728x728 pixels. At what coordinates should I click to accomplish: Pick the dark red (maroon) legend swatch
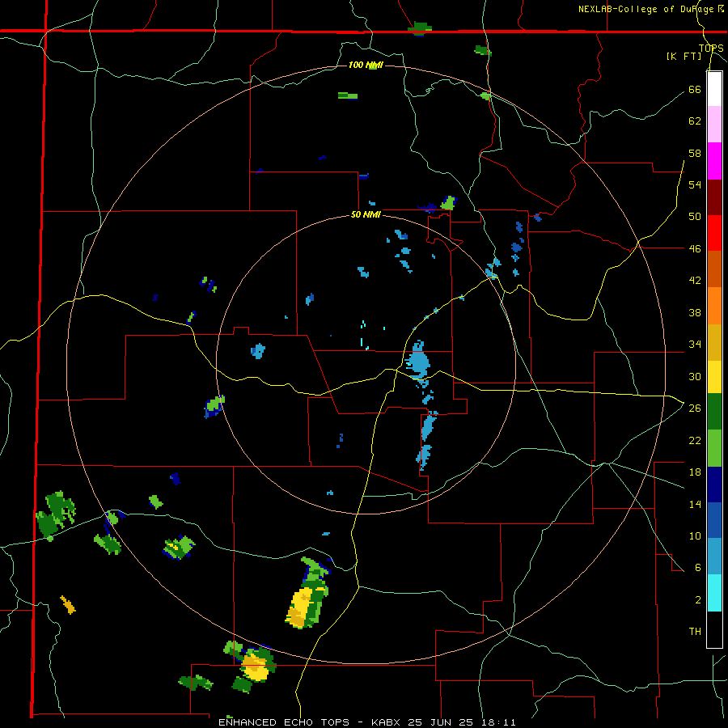point(714,197)
